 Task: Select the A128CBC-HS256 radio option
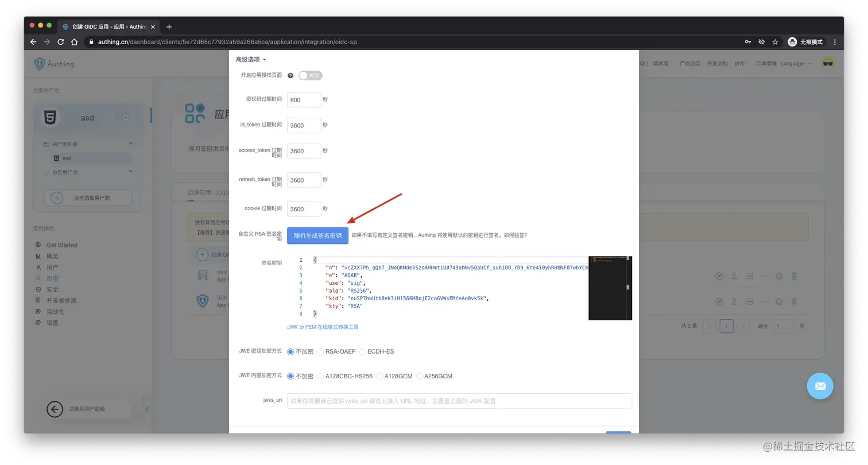(320, 376)
